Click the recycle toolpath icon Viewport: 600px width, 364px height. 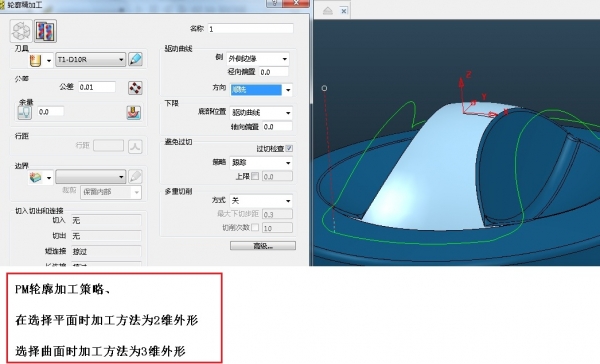pyautogui.click(x=21, y=31)
